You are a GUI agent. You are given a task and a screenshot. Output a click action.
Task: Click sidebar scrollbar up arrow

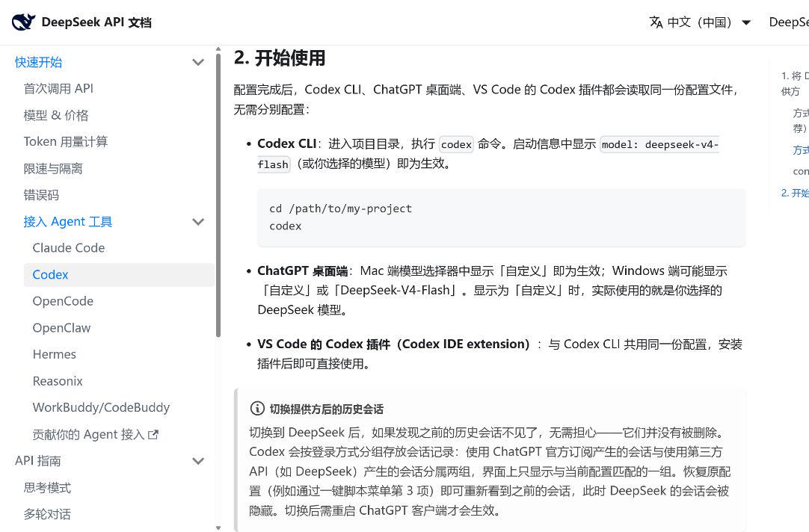[x=218, y=49]
